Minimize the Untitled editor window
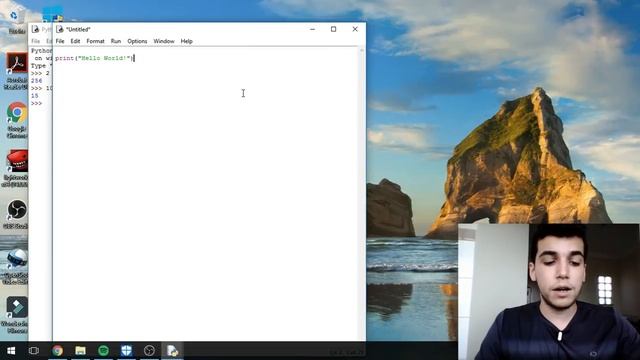 click(313, 29)
